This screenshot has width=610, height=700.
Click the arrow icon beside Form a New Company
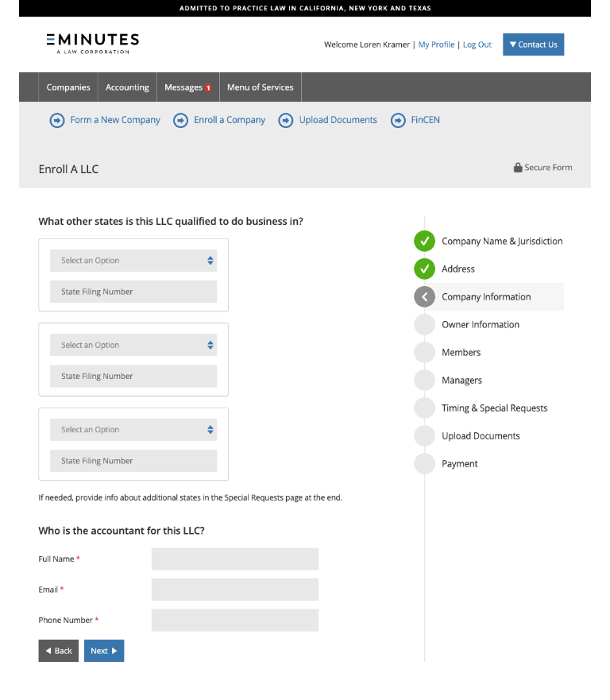click(56, 120)
